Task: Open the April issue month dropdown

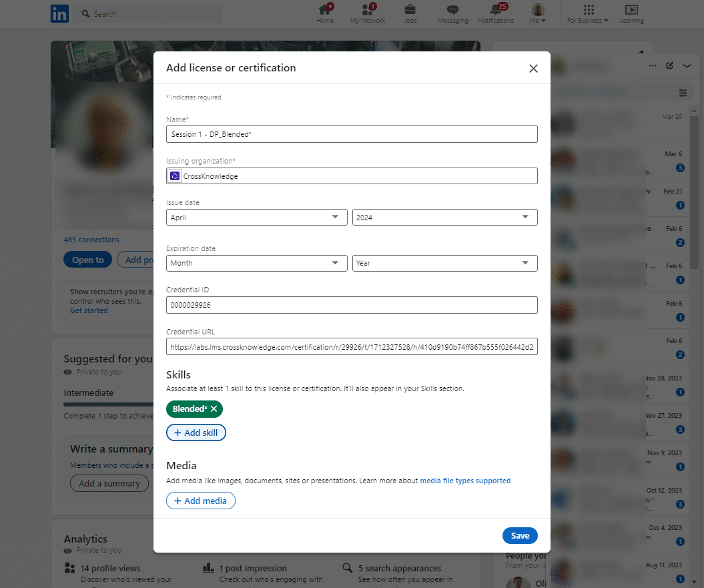Action: [256, 217]
